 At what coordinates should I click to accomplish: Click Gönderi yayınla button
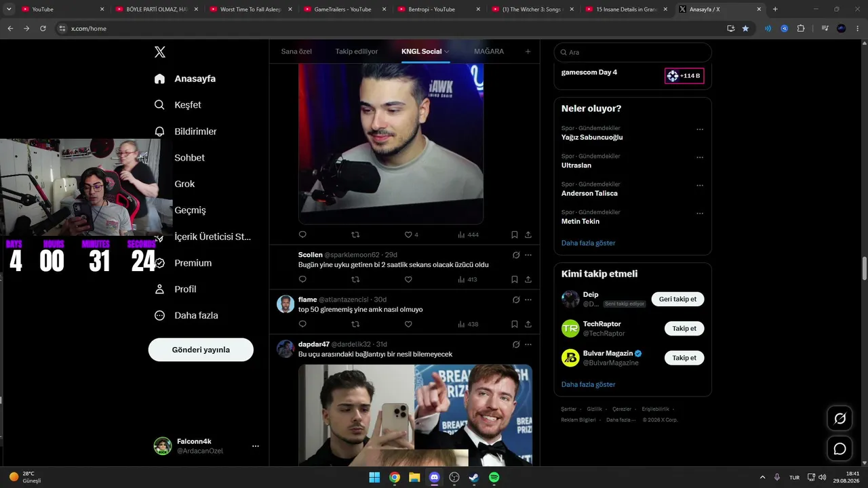click(x=201, y=350)
